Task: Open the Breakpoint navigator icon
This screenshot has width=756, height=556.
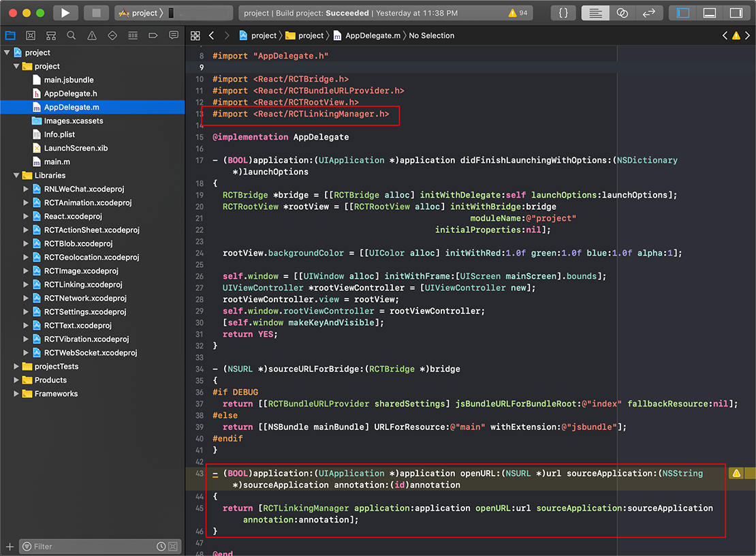Action: click(153, 35)
